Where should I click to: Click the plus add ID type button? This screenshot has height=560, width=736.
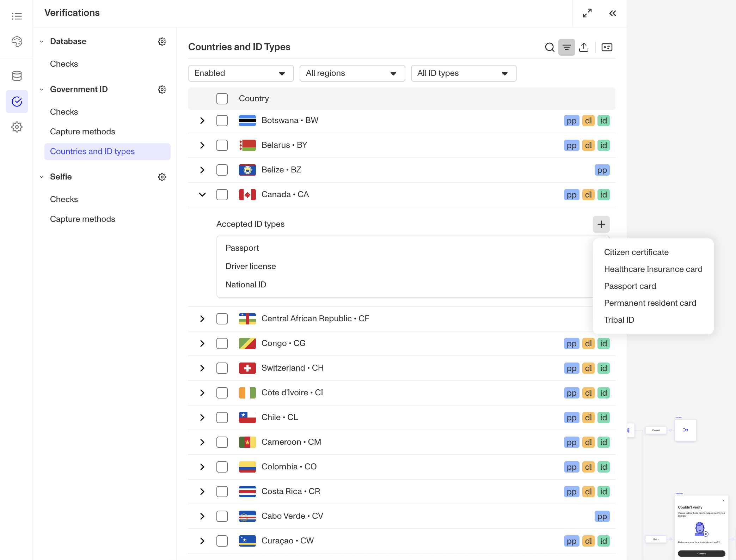pos(601,224)
